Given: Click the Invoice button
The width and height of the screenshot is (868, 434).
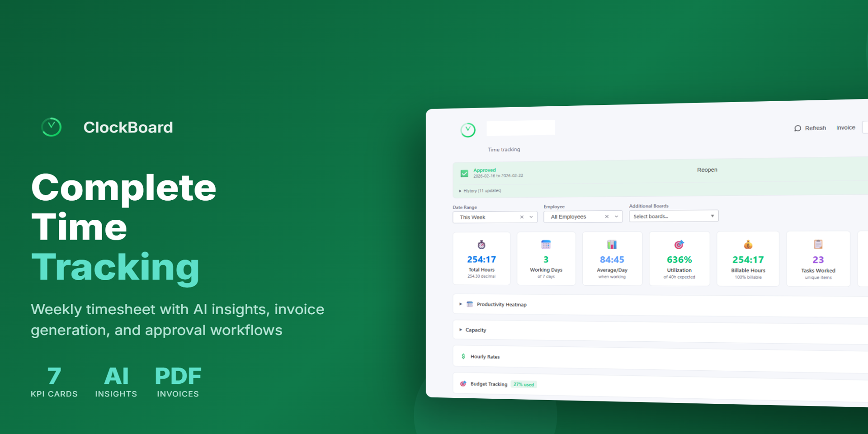Looking at the screenshot, I should [x=845, y=127].
